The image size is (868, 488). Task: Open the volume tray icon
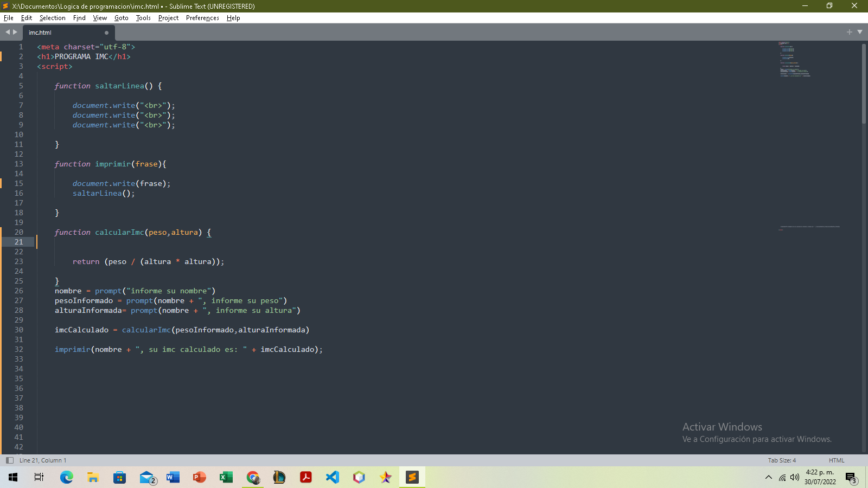[x=795, y=477]
